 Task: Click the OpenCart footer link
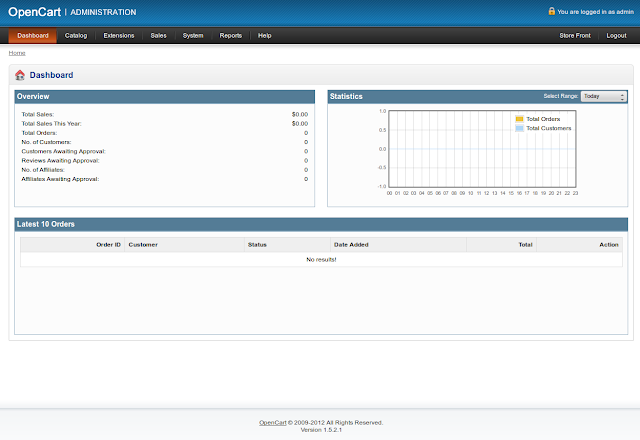[x=273, y=422]
